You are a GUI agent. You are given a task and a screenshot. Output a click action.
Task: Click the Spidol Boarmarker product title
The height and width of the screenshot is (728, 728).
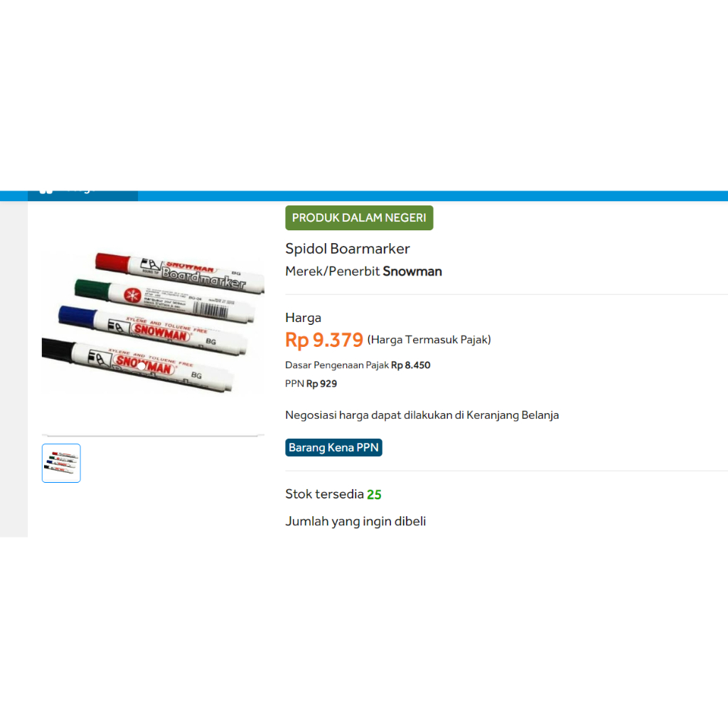click(x=347, y=249)
